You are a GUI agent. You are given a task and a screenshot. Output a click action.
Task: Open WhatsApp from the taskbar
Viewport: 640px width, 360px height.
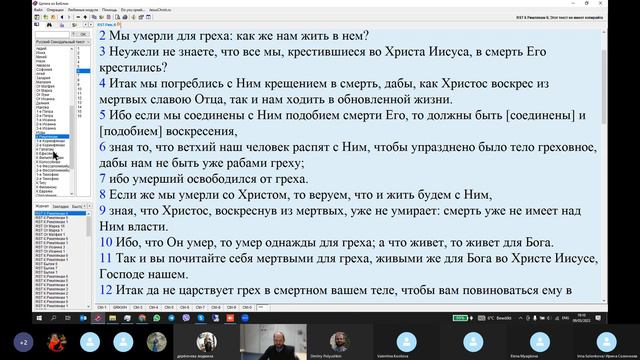pyautogui.click(x=157, y=318)
